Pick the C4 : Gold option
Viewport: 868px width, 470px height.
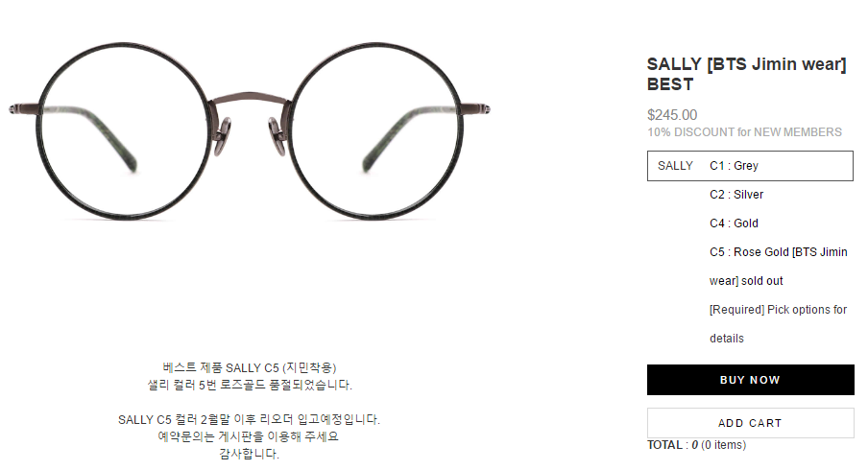734,223
